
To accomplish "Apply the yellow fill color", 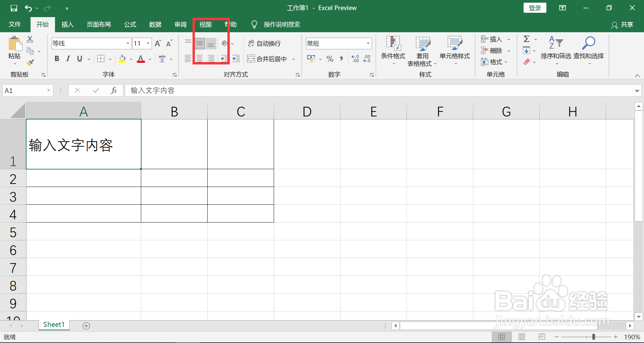I will 122,59.
